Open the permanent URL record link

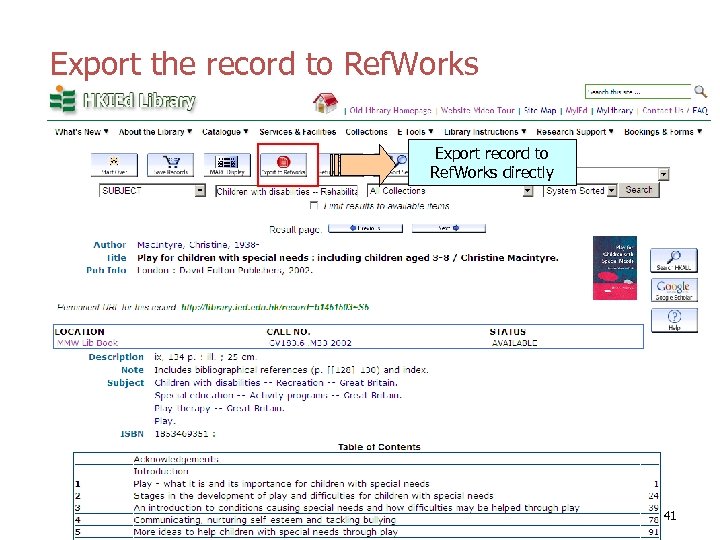(x=275, y=307)
